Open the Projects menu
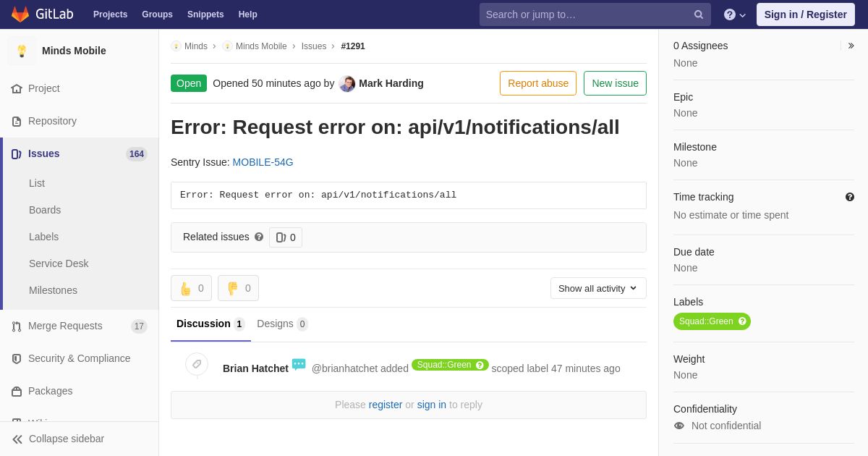 pyautogui.click(x=111, y=14)
